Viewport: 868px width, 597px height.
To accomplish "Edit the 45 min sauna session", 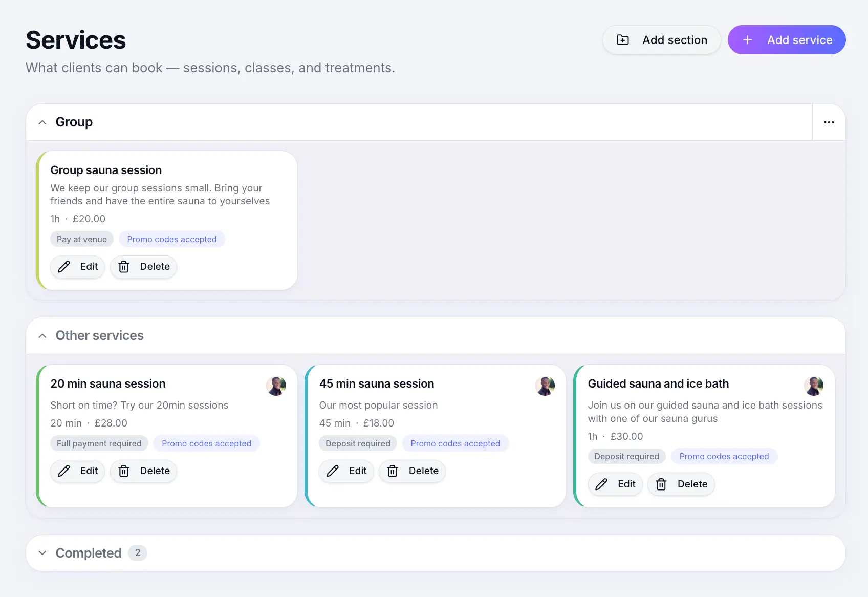I will coord(346,471).
